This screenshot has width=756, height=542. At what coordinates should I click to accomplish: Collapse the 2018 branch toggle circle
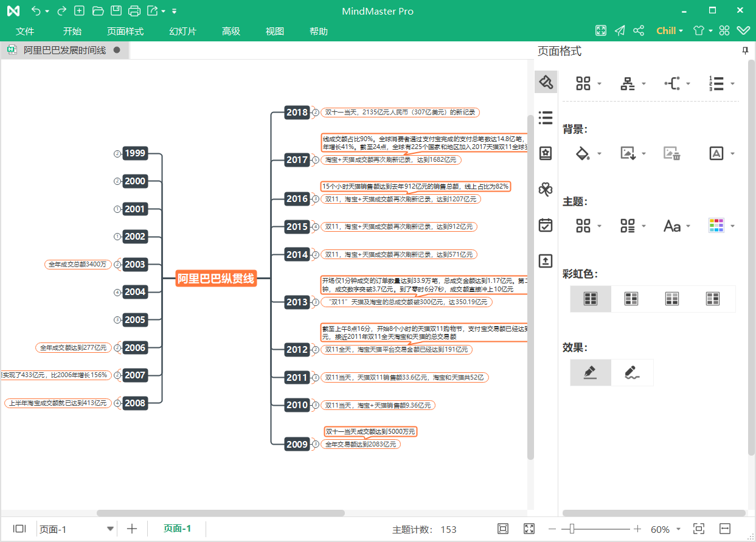316,113
